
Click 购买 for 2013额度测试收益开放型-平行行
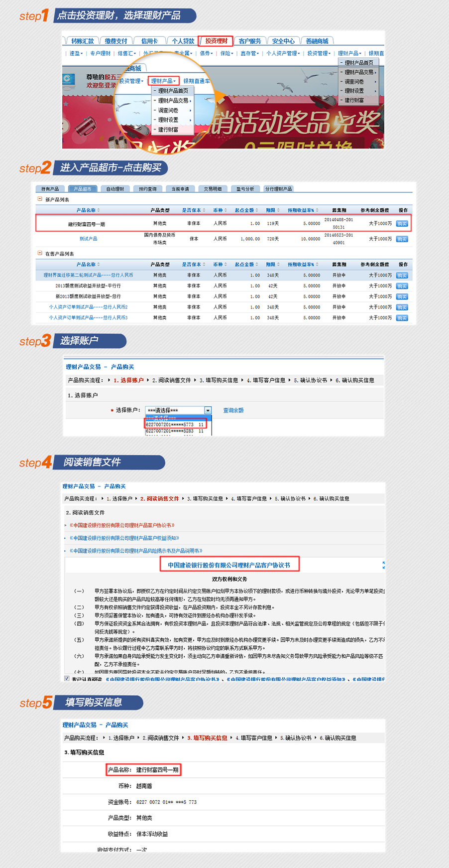[402, 286]
